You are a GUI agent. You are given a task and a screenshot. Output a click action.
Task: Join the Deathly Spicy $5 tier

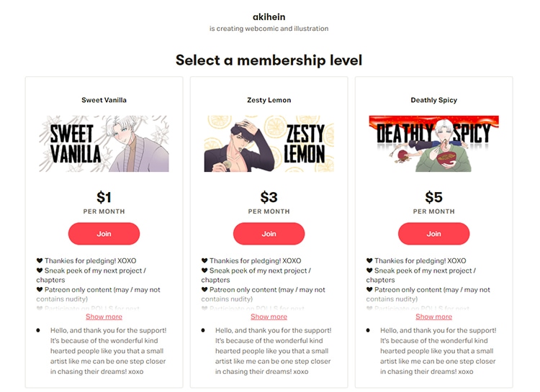[x=433, y=234]
